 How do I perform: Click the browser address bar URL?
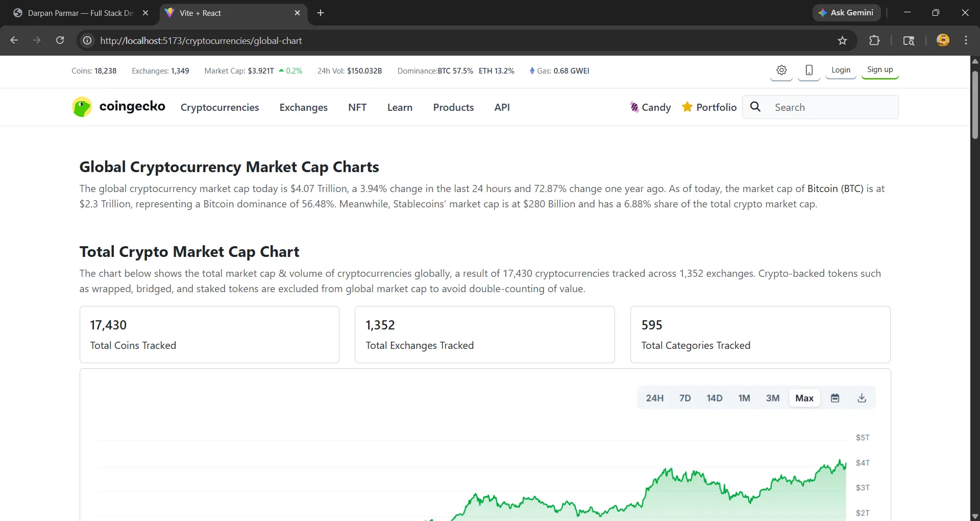click(x=201, y=40)
